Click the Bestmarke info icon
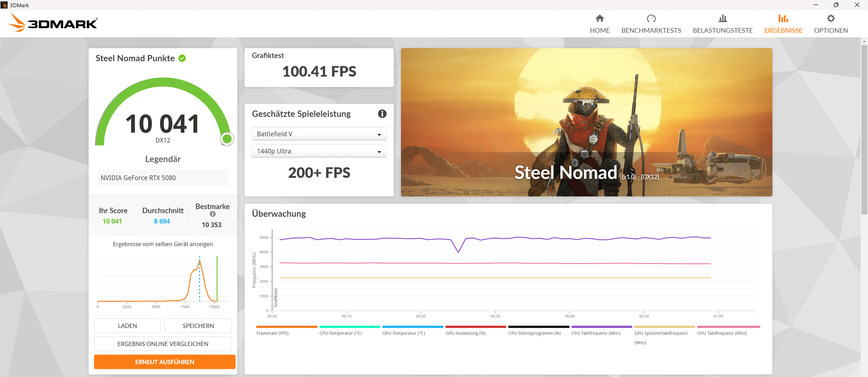Screen dimensions: 868x377 click(213, 214)
